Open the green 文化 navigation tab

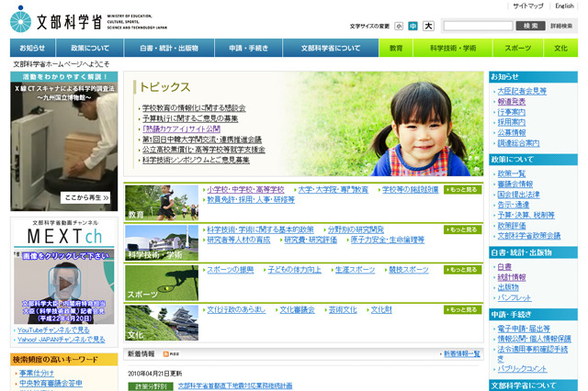click(561, 48)
